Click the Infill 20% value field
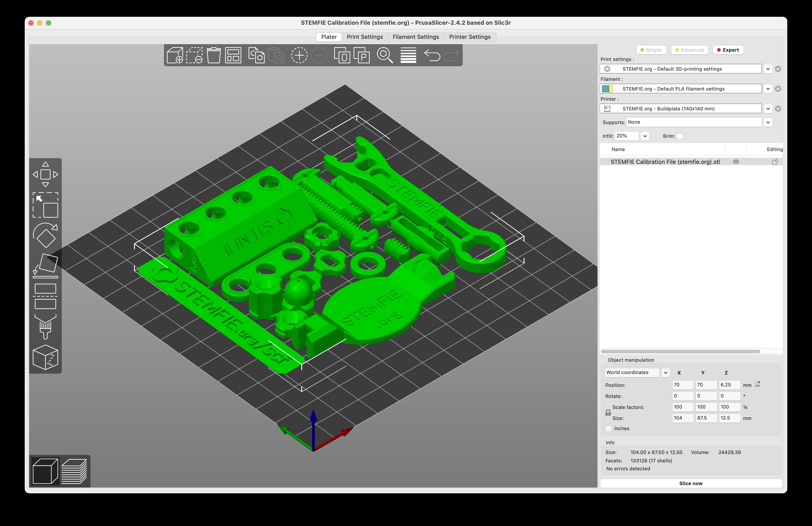The image size is (812, 526). pos(627,136)
